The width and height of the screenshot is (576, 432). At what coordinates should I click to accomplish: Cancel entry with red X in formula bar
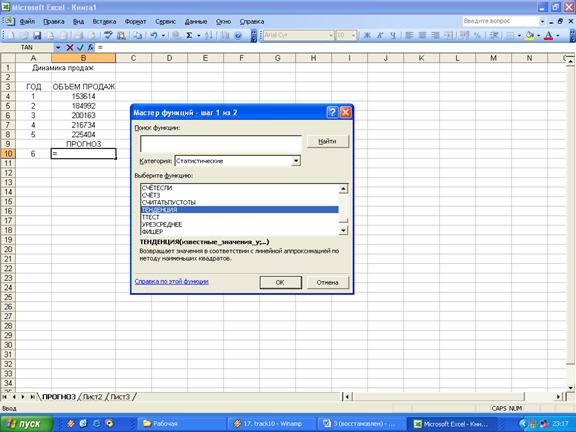coord(70,47)
